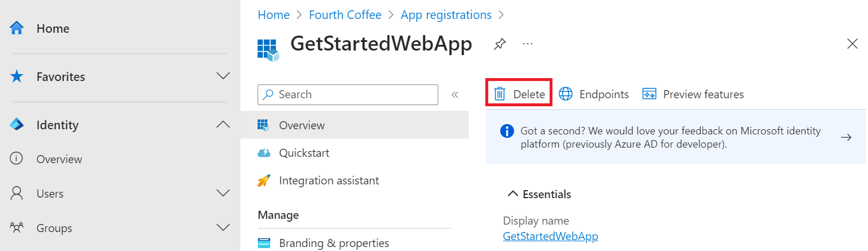Viewport: 868px width, 251px height.
Task: Click the GetStartedWebApp display name link
Action: pos(550,236)
